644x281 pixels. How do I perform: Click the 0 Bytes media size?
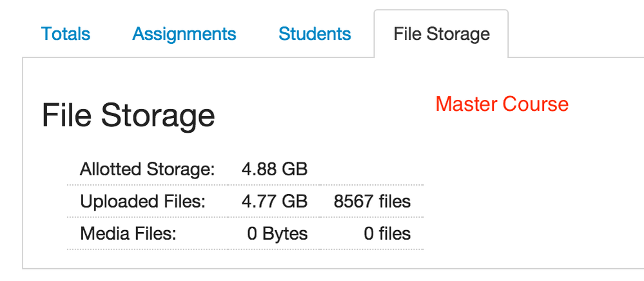click(x=278, y=233)
